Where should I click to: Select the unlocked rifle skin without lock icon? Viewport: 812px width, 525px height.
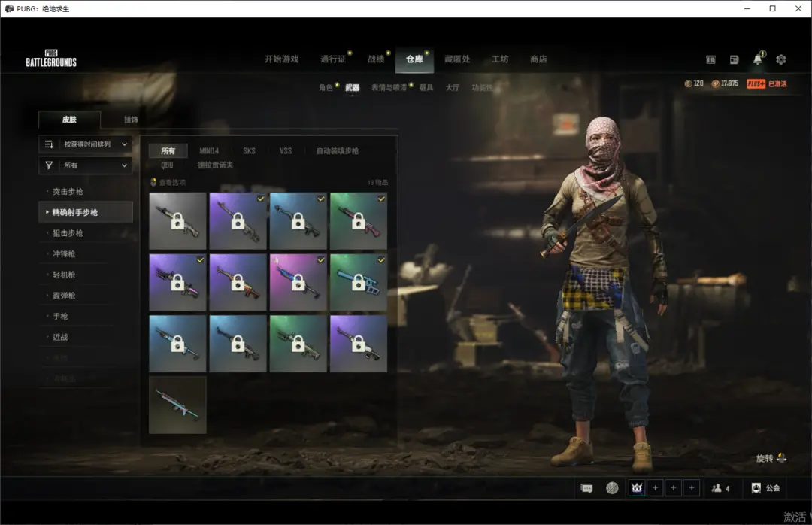click(177, 405)
